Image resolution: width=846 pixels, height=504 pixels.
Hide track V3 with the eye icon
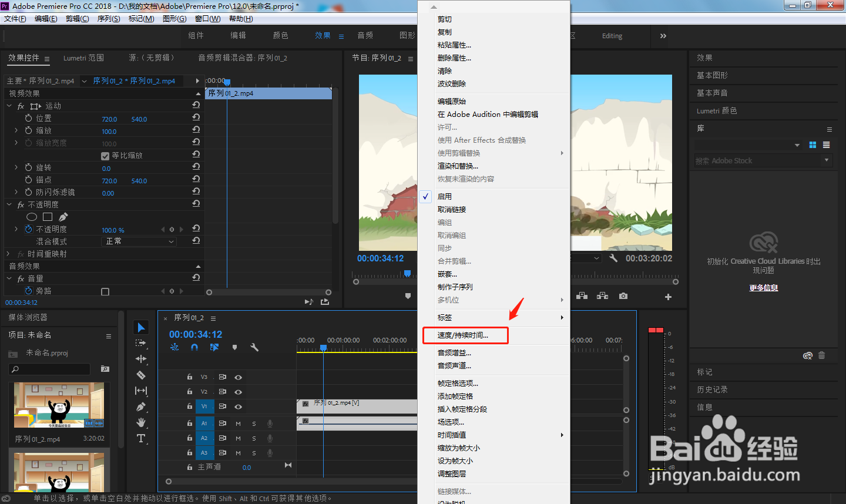(238, 377)
